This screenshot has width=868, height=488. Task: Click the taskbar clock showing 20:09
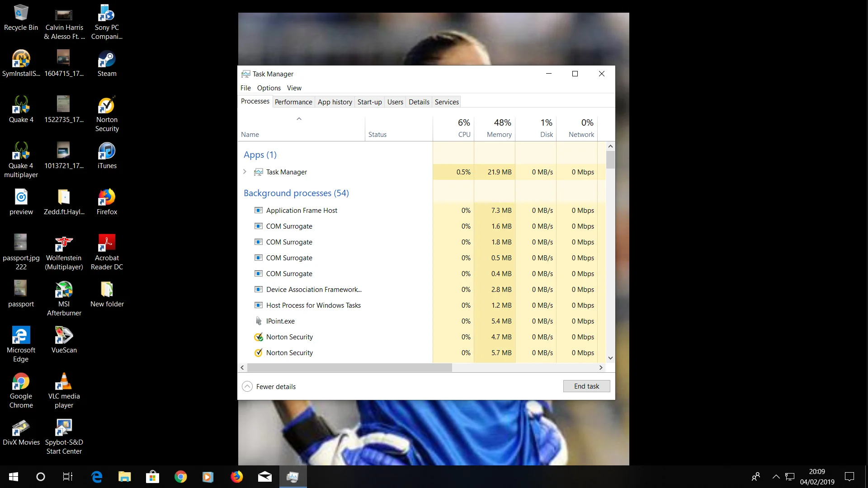coord(817,477)
